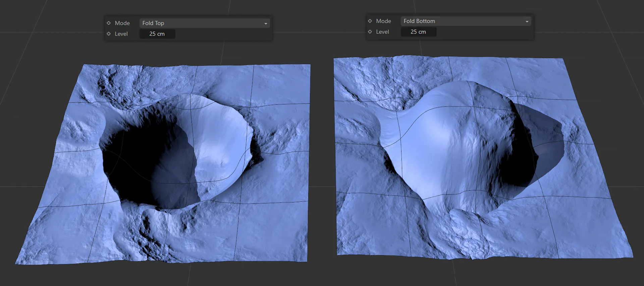This screenshot has width=644, height=286.
Task: Click the 25 cm Level field under Fold Top
Action: (x=157, y=34)
